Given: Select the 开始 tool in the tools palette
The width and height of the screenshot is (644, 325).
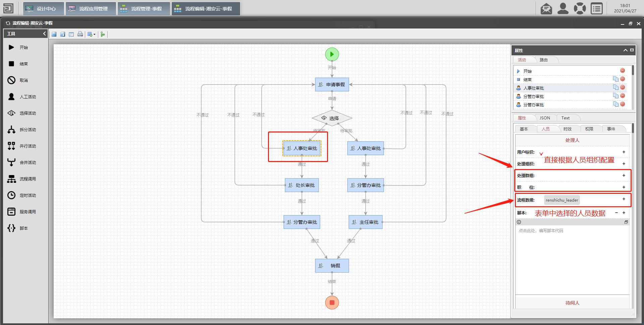Looking at the screenshot, I should pyautogui.click(x=23, y=47).
